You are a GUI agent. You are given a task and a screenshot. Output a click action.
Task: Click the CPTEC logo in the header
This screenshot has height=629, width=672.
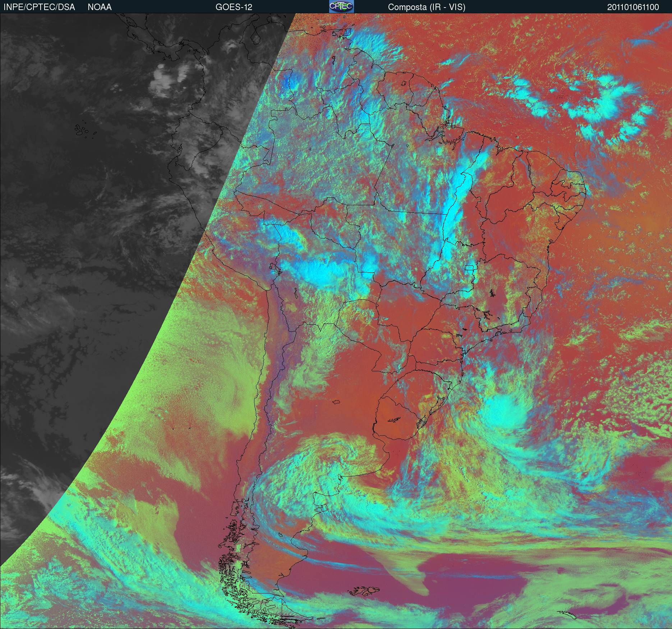[x=341, y=6]
